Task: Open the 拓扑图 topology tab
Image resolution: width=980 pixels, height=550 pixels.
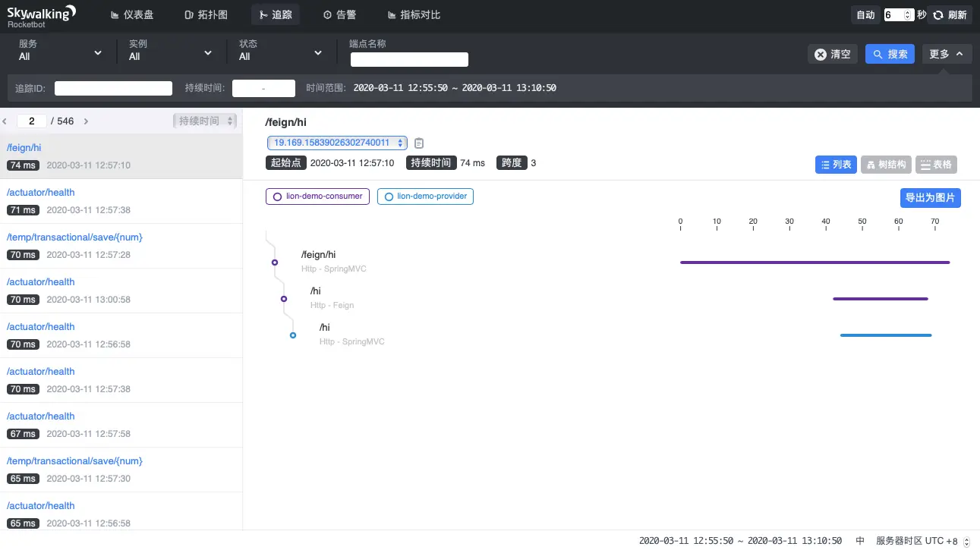Action: 206,15
